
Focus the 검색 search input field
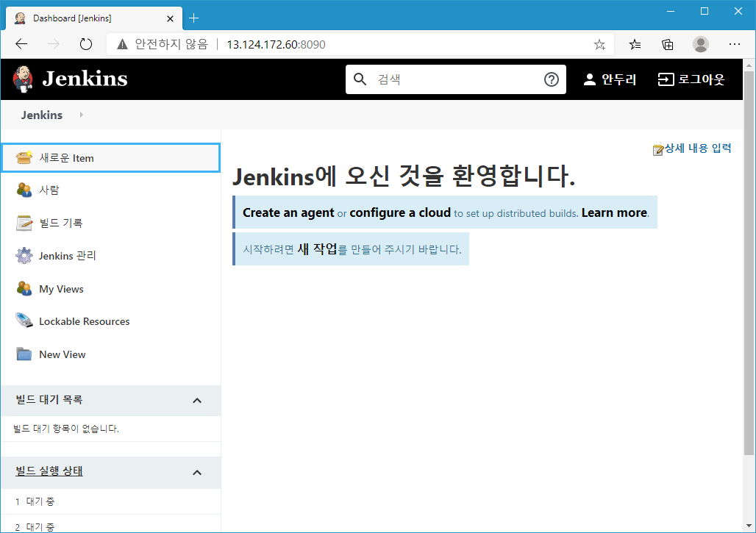[456, 79]
